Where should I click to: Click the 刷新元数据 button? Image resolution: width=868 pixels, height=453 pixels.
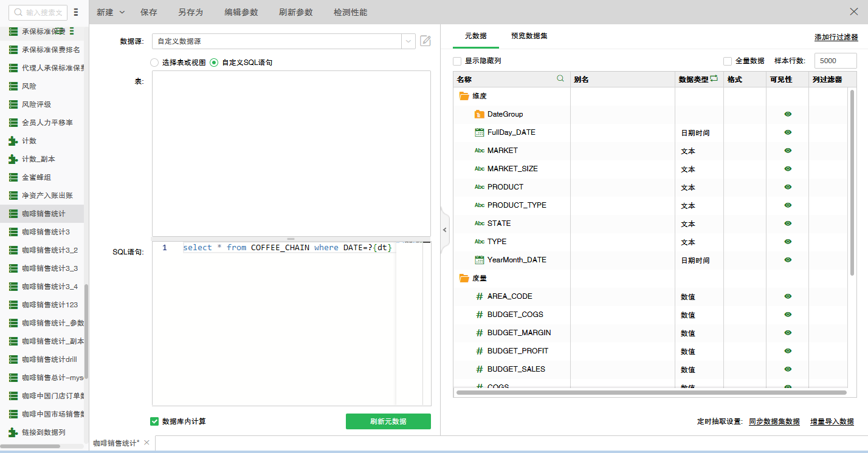[x=388, y=421]
